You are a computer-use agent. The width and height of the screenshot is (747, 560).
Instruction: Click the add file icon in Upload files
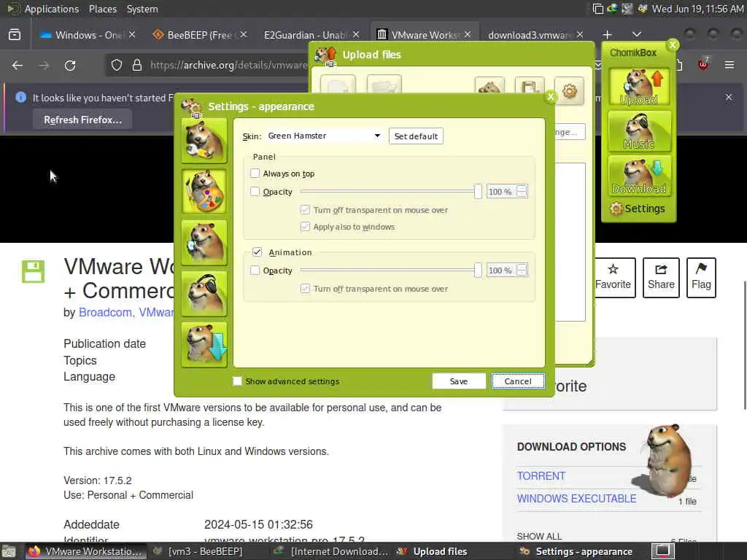click(338, 85)
